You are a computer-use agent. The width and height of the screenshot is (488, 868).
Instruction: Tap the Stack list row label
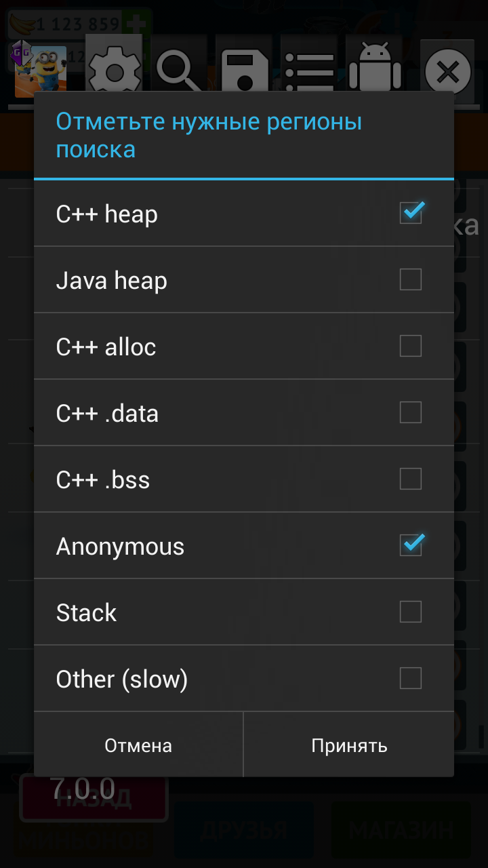click(x=87, y=612)
